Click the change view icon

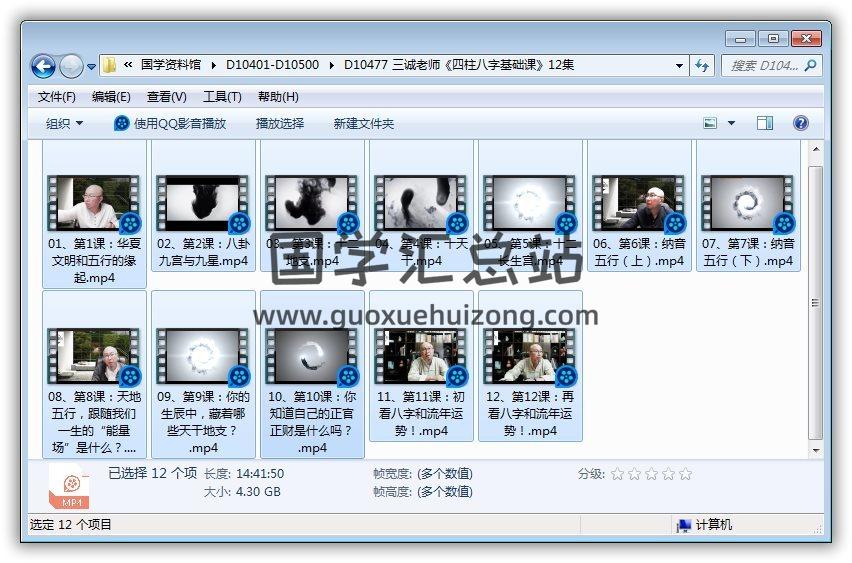(x=711, y=123)
